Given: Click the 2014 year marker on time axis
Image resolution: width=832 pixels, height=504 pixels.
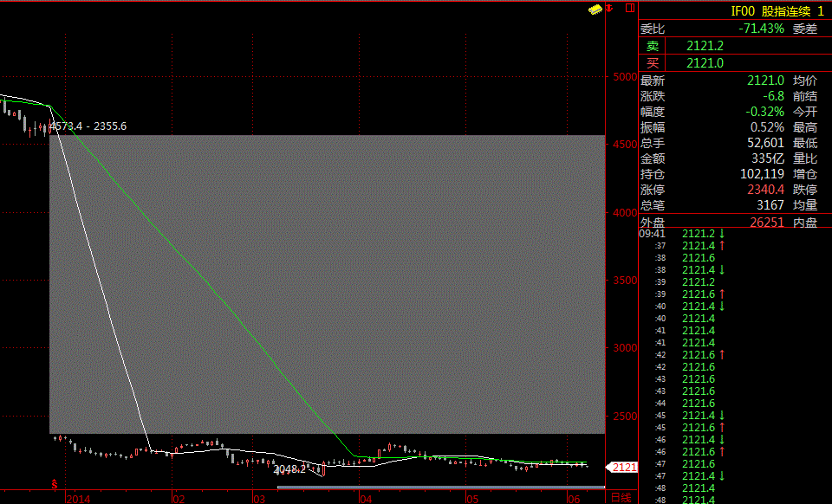Looking at the screenshot, I should coord(78,499).
